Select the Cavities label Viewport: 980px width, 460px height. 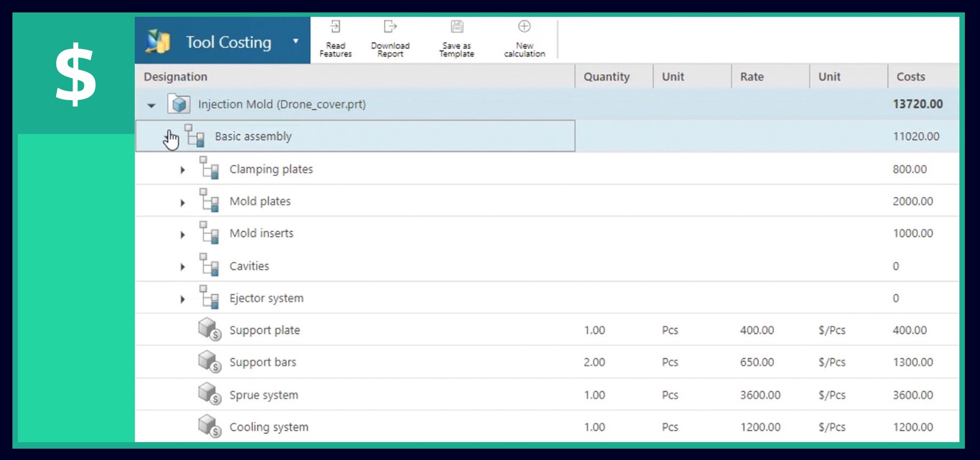249,266
